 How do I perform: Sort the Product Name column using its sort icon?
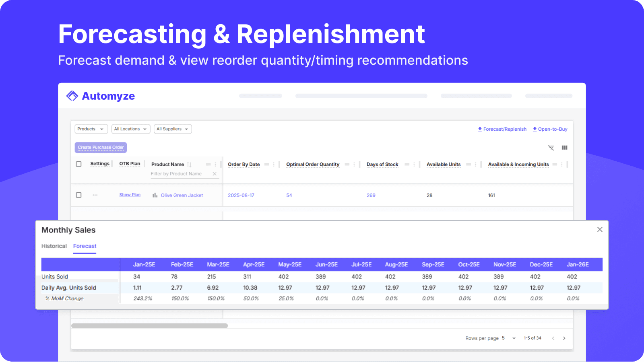tap(188, 164)
